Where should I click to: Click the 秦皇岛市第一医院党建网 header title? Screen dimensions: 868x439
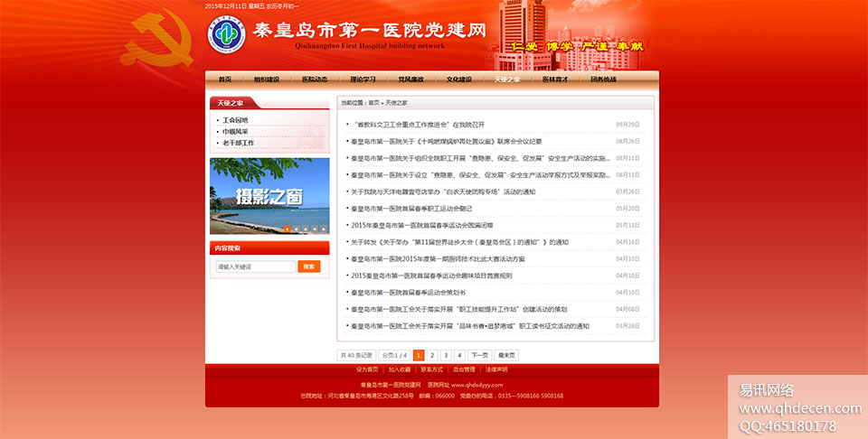click(x=369, y=31)
